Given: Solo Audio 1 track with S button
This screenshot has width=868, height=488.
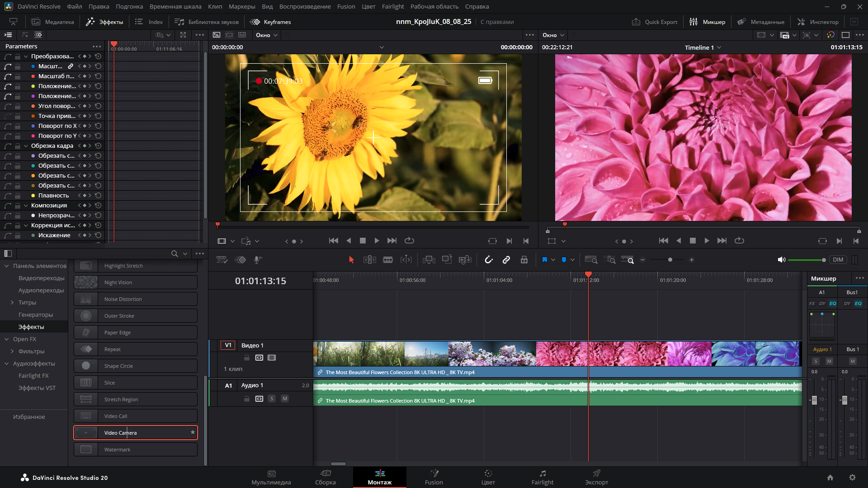Looking at the screenshot, I should [272, 399].
